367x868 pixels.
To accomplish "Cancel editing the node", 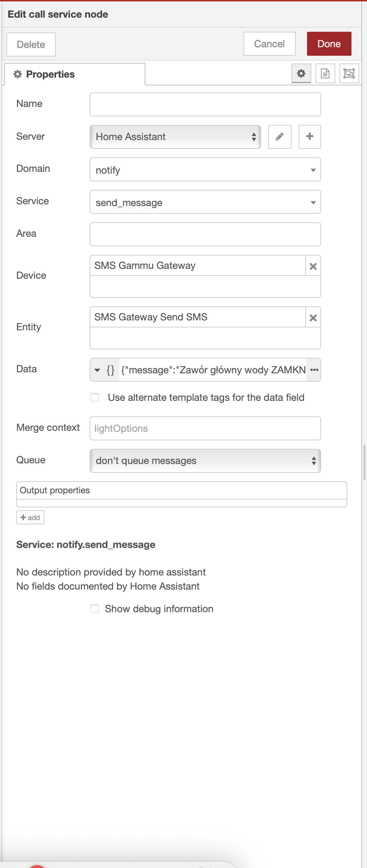I will click(x=269, y=44).
